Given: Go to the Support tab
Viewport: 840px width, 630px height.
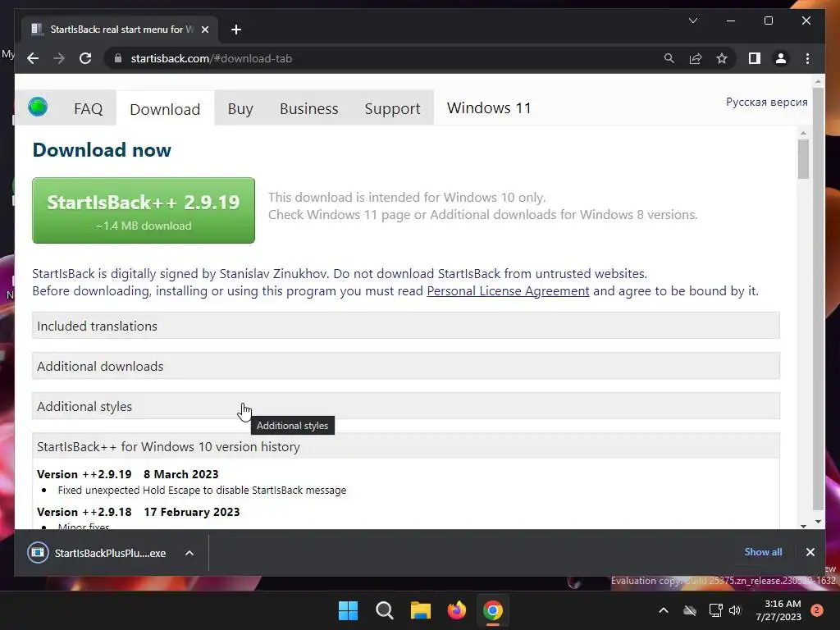Looking at the screenshot, I should [x=392, y=109].
